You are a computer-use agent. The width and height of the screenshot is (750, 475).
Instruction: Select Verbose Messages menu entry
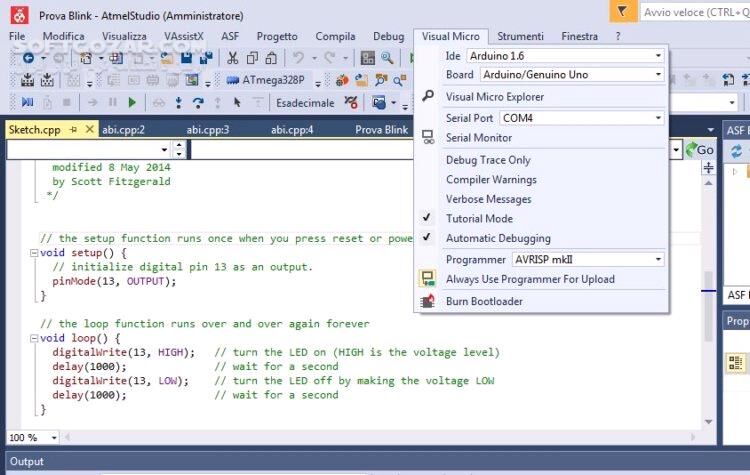pos(488,199)
